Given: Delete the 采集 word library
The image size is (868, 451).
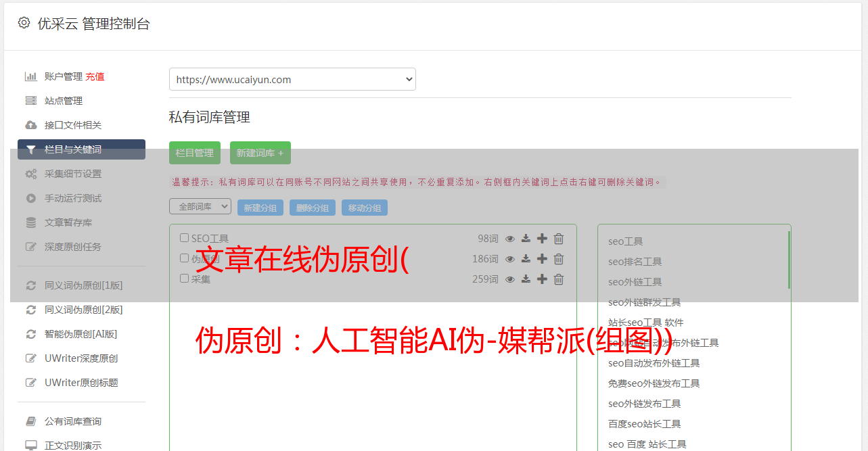Looking at the screenshot, I should [559, 279].
